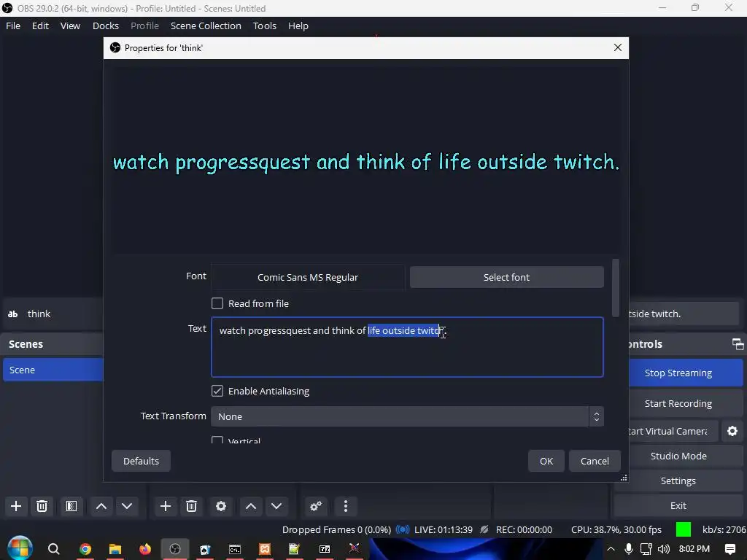Viewport: 747px width, 560px height.
Task: Reset properties with Defaults button
Action: [x=141, y=461]
